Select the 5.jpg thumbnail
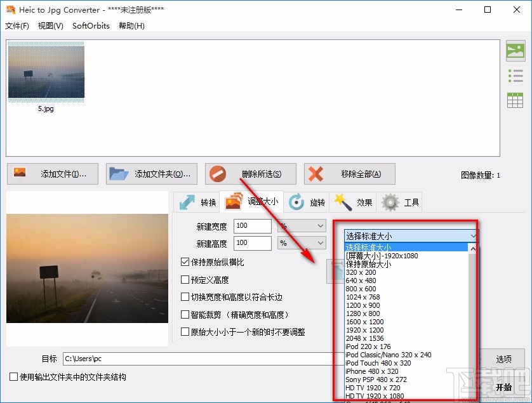Viewport: 532px width, 403px height. click(x=46, y=71)
